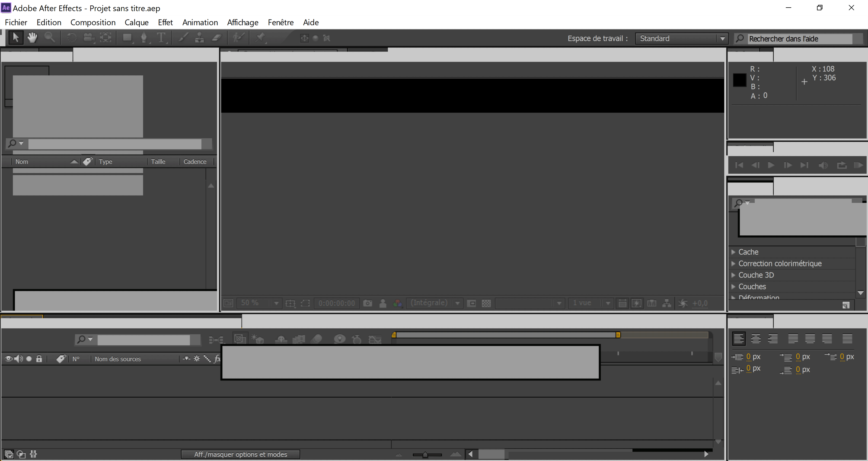Viewport: 868px width, 461px height.
Task: Select the Puppet Pin tool
Action: [260, 37]
